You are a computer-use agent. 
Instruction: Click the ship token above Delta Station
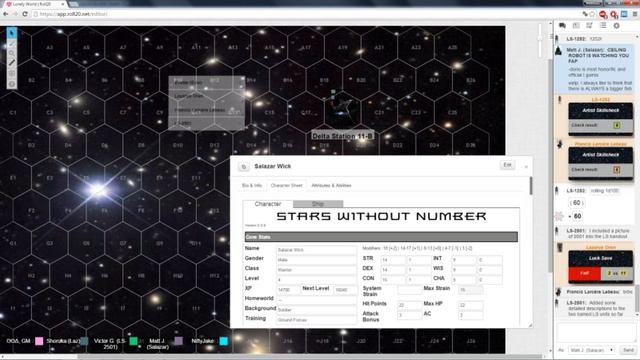[x=342, y=108]
